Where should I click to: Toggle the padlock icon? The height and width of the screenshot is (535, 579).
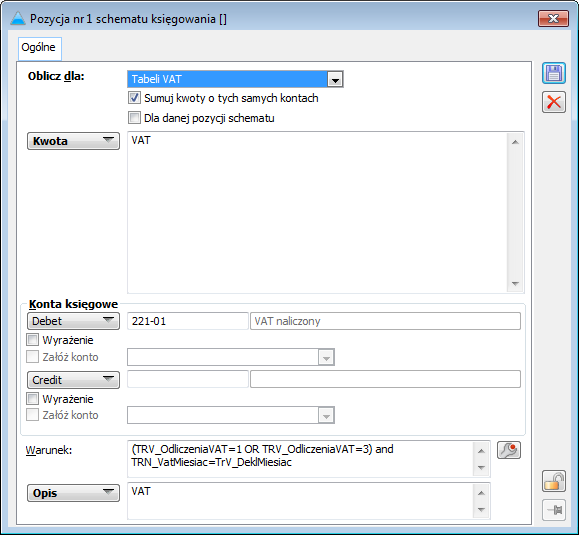[554, 481]
